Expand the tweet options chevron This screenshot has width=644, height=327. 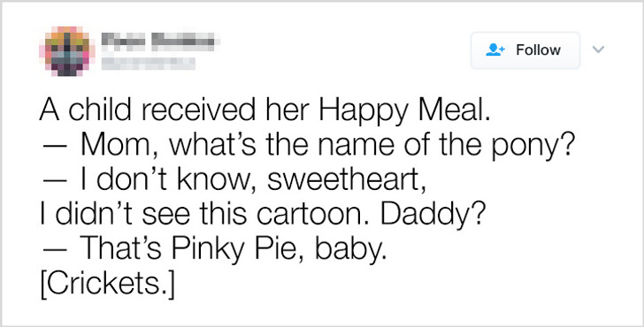coord(598,49)
